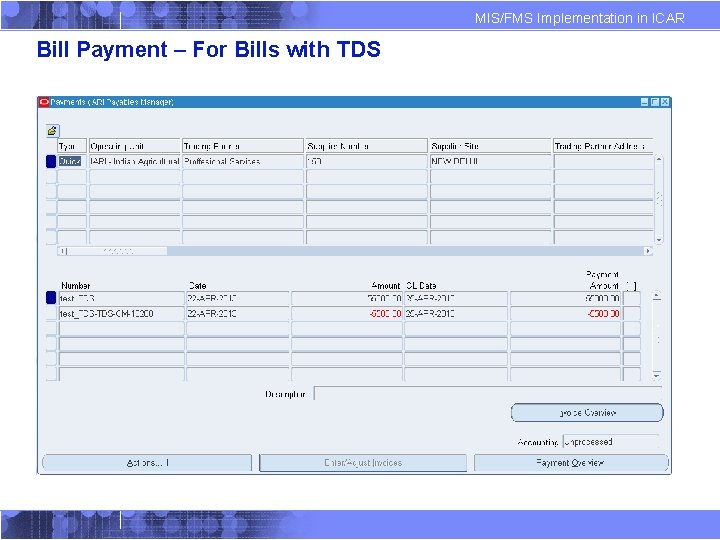The image size is (720, 540).
Task: Maximize the Payments window
Action: click(x=655, y=102)
